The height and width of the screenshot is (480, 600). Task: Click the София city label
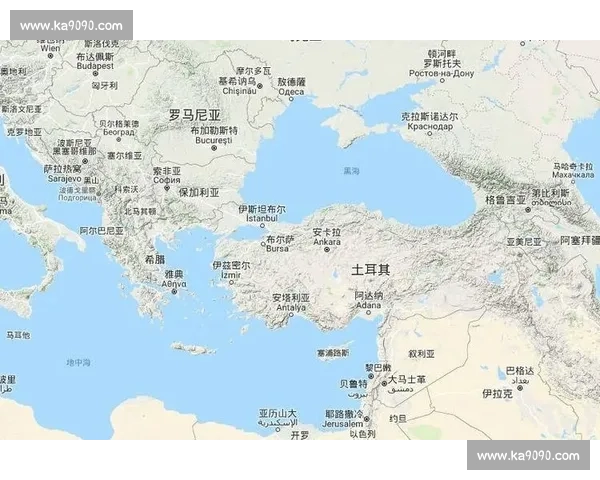click(167, 180)
